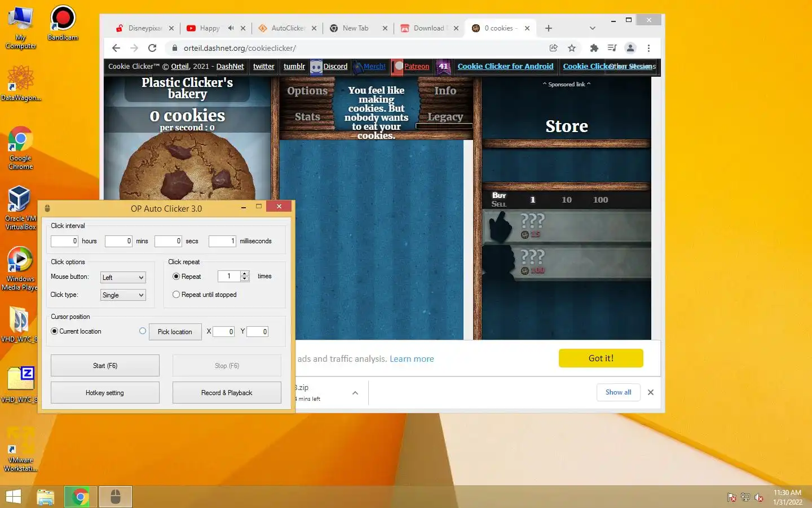This screenshot has width=812, height=508.
Task: Click the Windows Start button
Action: 14,497
